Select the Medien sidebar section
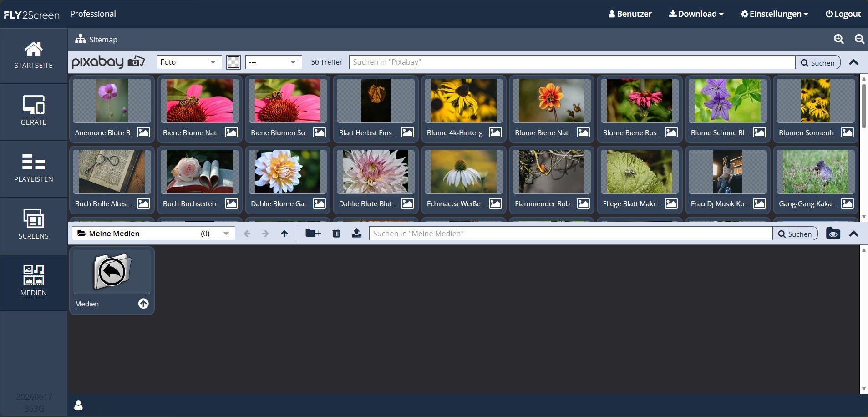Screen dimensions: 868x417 click(34, 282)
